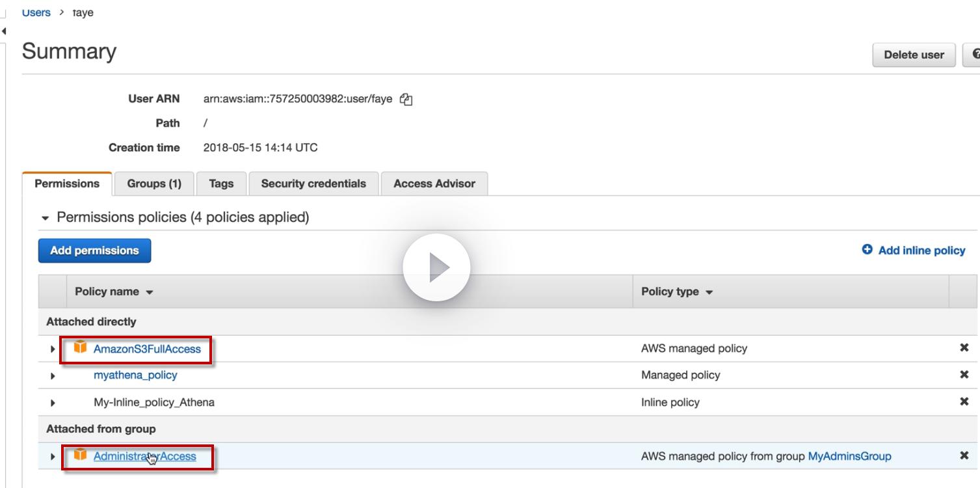This screenshot has height=488, width=980.
Task: Open the Groups (1) tab
Action: (x=154, y=183)
